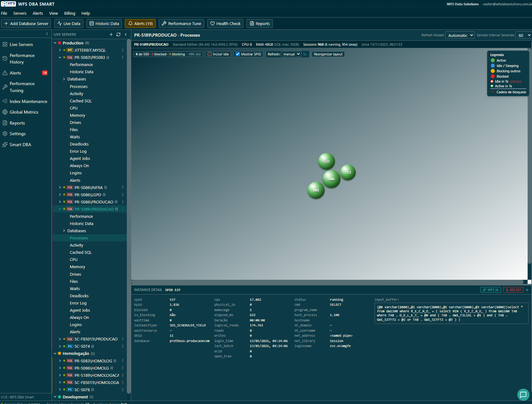532x404 pixels.
Task: Open the Refresh Model dropdown
Action: pos(460,35)
